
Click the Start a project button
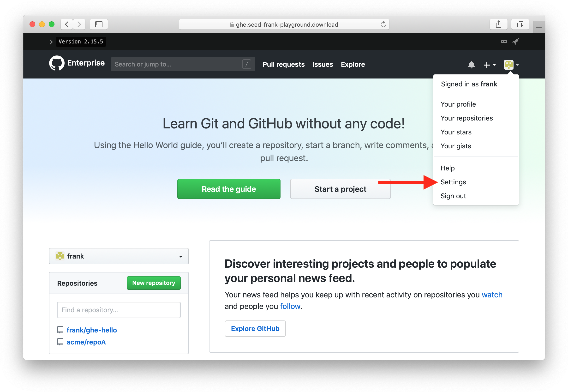pos(340,189)
